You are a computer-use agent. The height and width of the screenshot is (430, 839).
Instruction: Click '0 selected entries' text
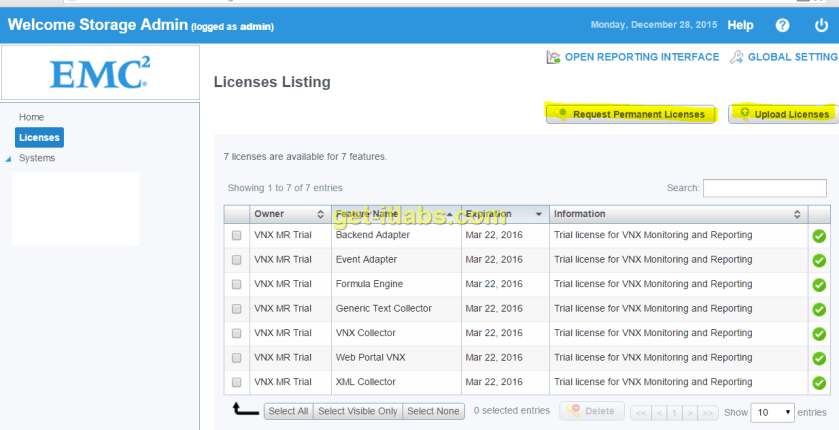point(512,411)
